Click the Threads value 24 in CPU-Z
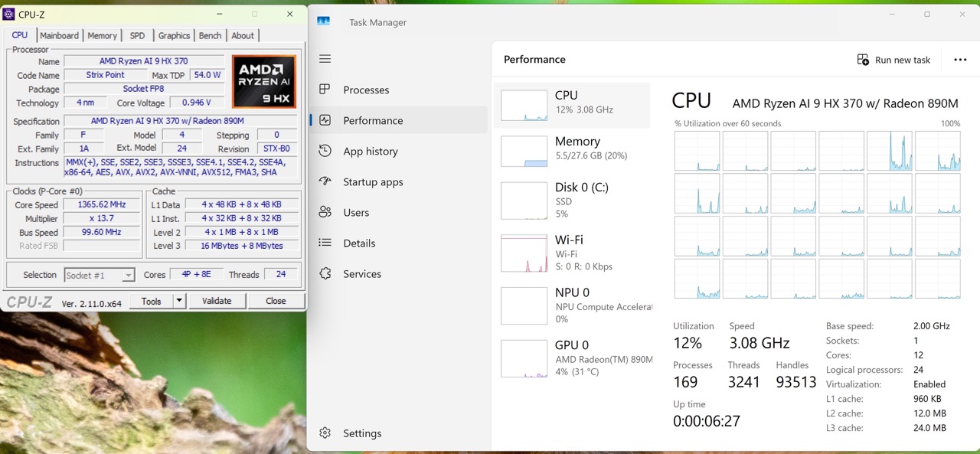This screenshot has height=454, width=980. (281, 275)
